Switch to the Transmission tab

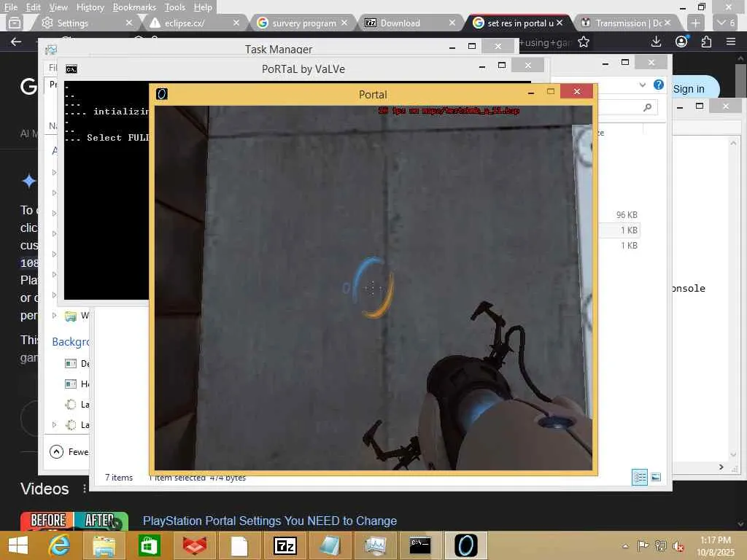point(627,23)
